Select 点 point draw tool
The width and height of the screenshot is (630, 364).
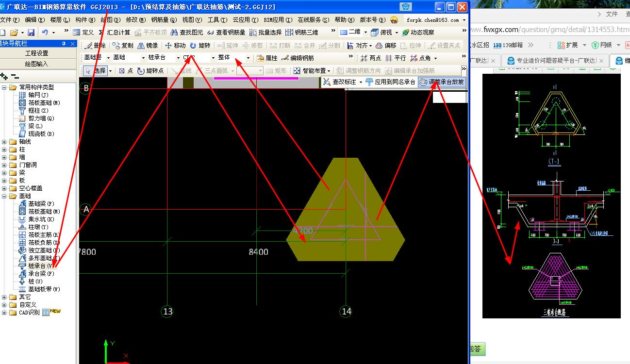click(x=126, y=71)
